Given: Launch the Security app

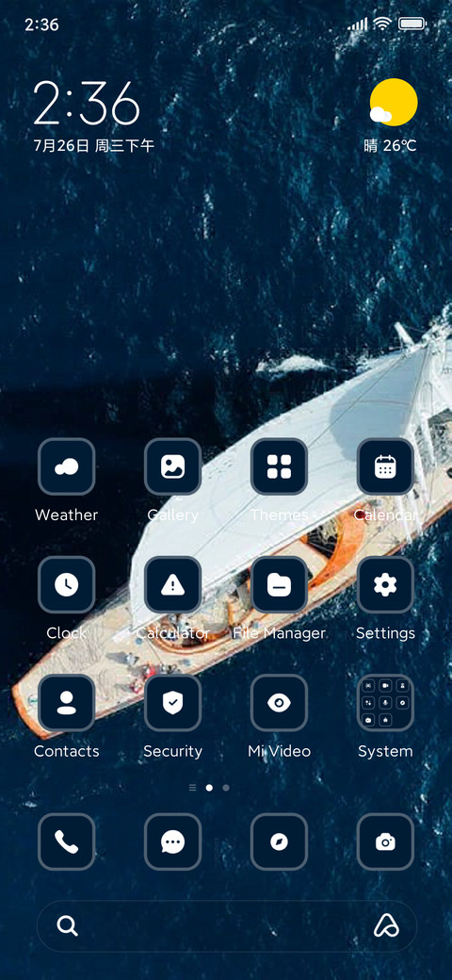Looking at the screenshot, I should 173,703.
